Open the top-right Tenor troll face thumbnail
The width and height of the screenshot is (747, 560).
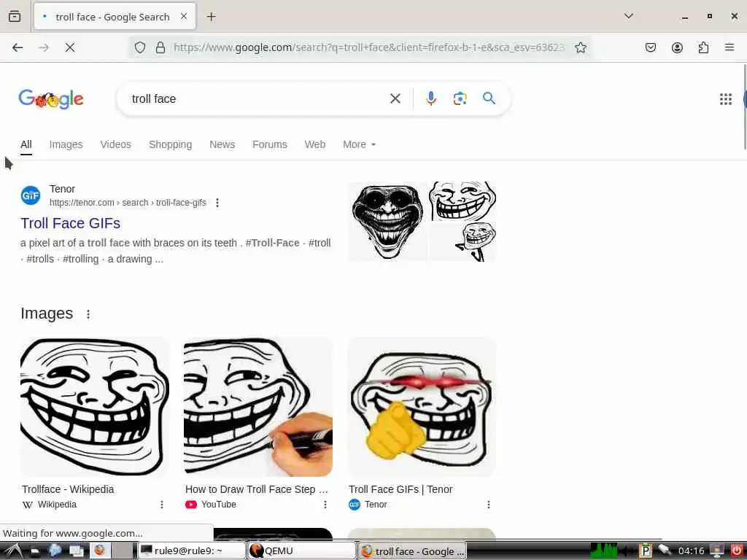click(462, 200)
